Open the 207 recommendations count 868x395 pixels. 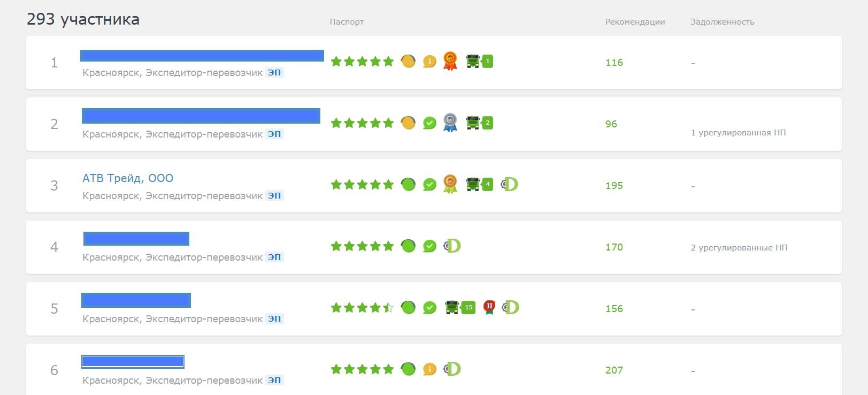pos(614,370)
